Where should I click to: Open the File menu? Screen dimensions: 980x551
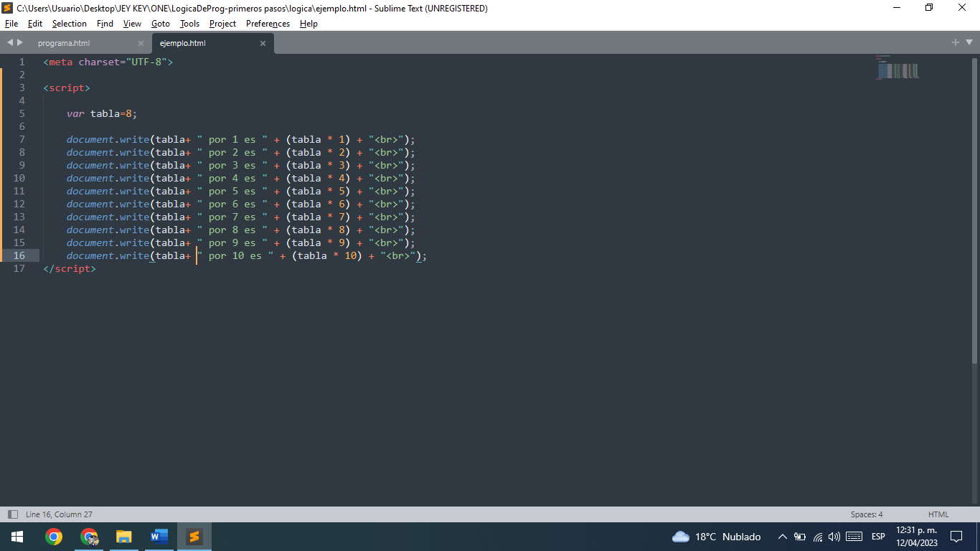11,24
